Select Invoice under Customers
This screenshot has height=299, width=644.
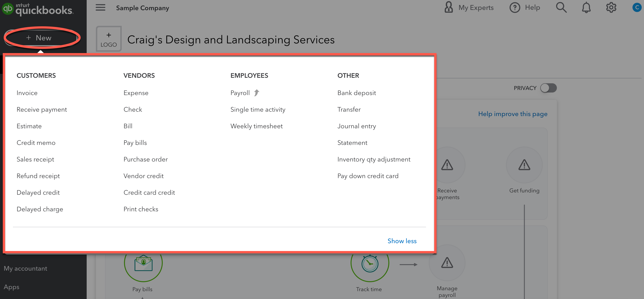27,93
